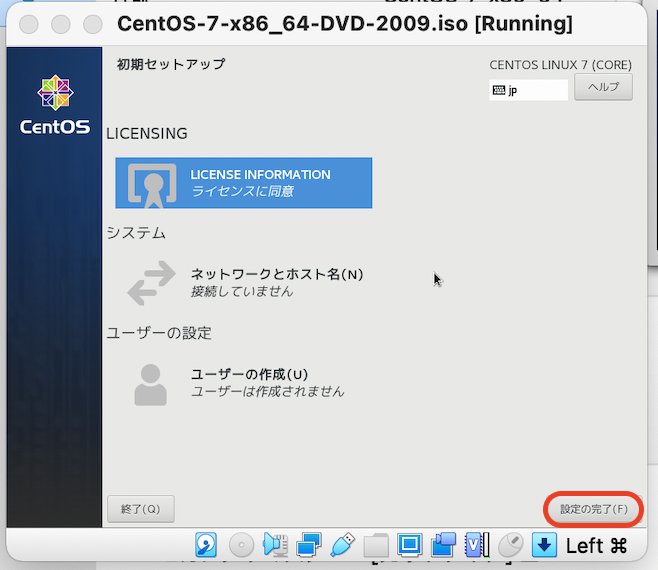The width and height of the screenshot is (658, 570).
Task: Click the network adapter status icon
Action: pyautogui.click(x=309, y=545)
